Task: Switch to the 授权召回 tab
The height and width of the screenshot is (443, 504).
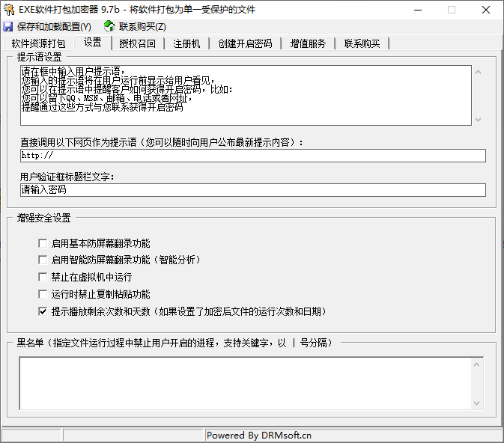Action: coord(138,43)
